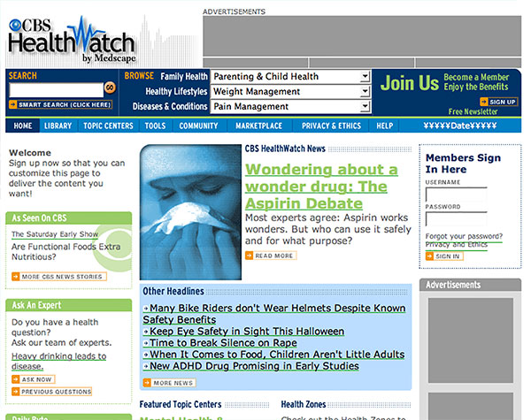The height and width of the screenshot is (420, 531).
Task: Click the Previous Questions button
Action: tap(52, 392)
